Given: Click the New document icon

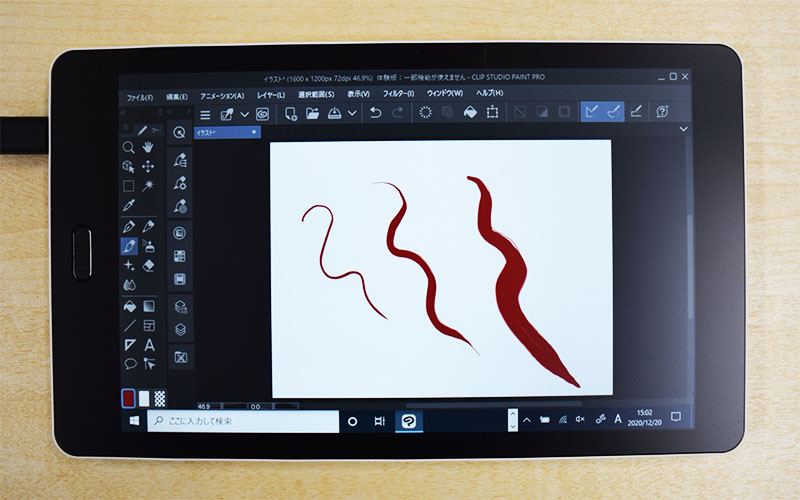Looking at the screenshot, I should coord(290,113).
